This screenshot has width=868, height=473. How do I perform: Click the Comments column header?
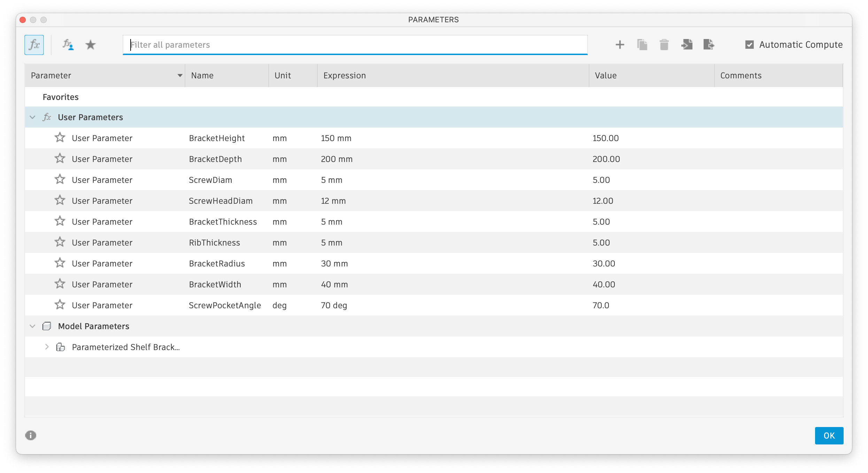tap(778, 75)
